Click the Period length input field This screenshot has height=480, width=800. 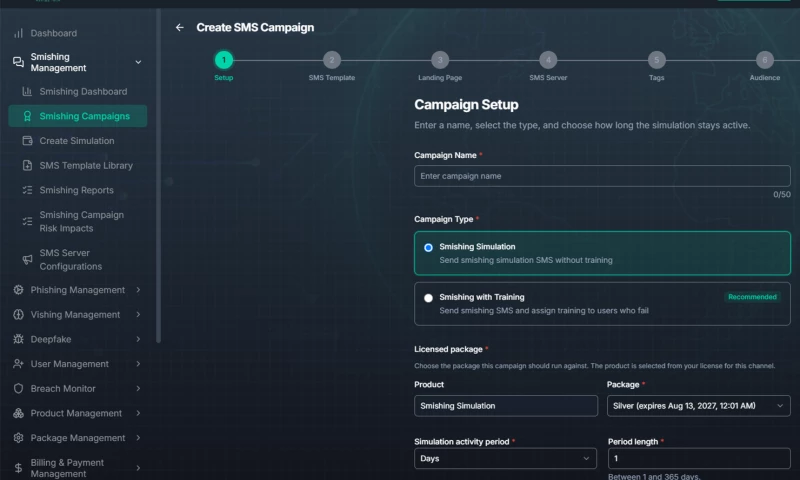coord(699,459)
